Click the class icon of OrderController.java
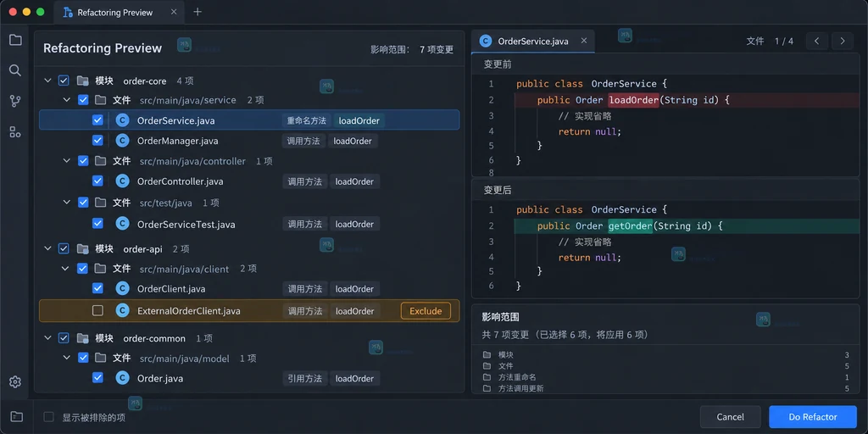 pyautogui.click(x=122, y=181)
